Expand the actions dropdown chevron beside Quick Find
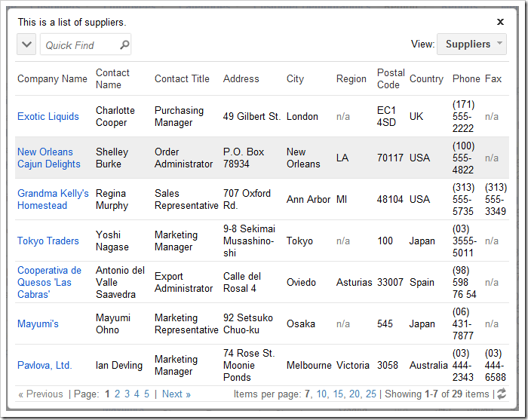This screenshot has height=420, width=528. pos(26,44)
